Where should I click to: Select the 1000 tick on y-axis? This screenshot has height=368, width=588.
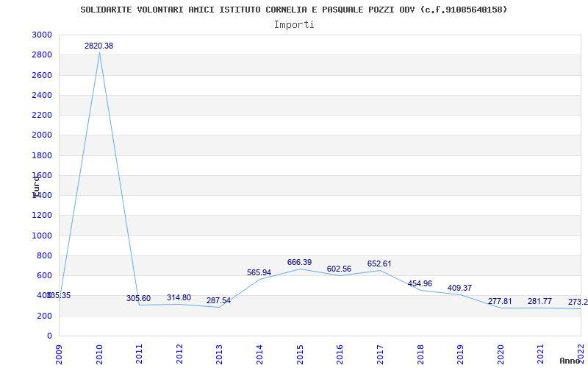[x=42, y=236]
